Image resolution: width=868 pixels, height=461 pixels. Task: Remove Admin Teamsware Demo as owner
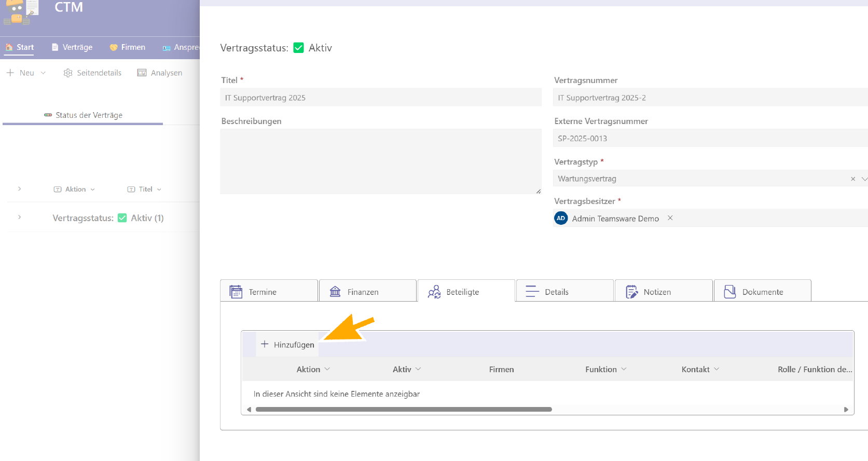[670, 218]
